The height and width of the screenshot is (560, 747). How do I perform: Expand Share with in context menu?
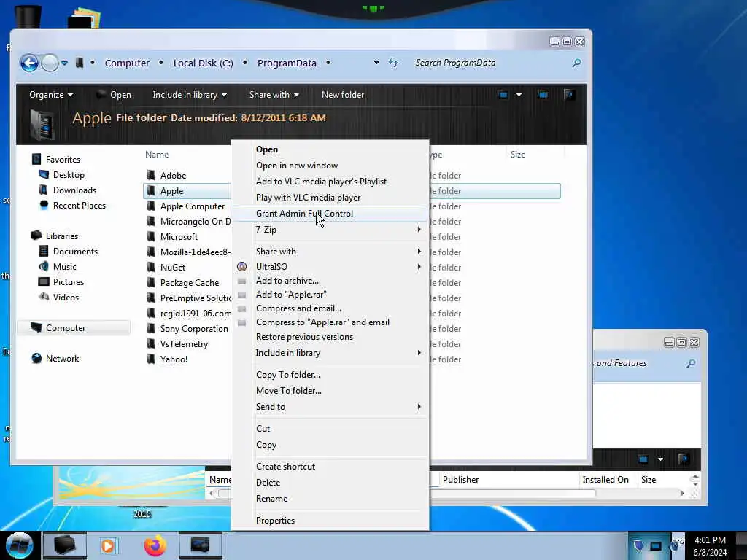tap(330, 251)
